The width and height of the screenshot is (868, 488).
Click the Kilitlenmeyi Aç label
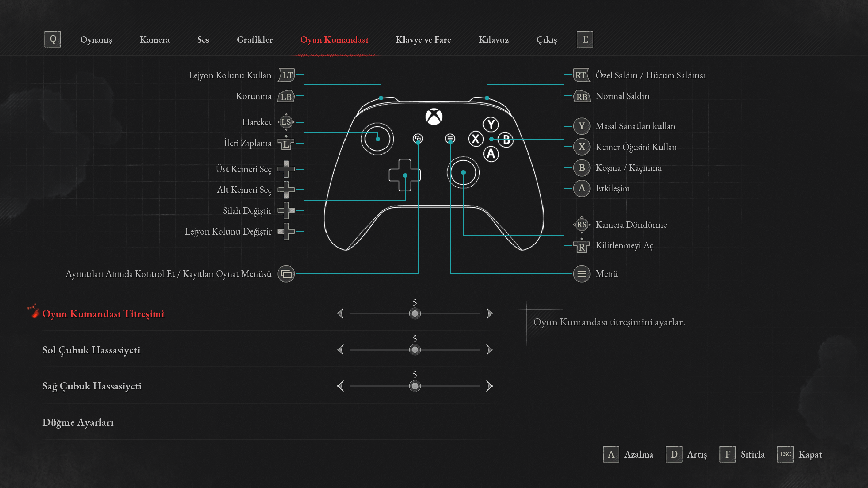pos(624,246)
